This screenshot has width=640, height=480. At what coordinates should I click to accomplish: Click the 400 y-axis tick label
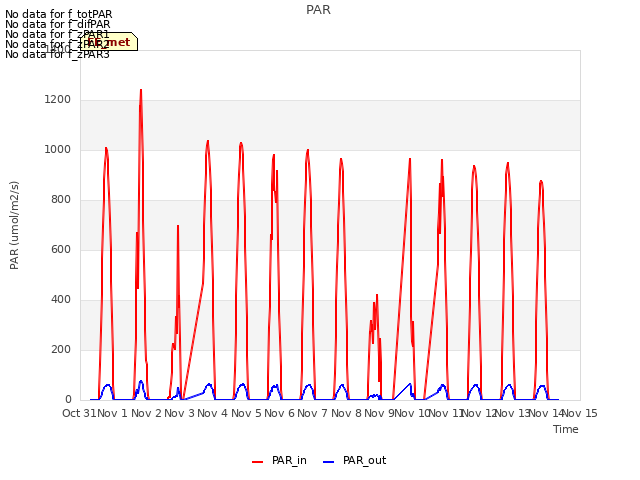(61, 300)
